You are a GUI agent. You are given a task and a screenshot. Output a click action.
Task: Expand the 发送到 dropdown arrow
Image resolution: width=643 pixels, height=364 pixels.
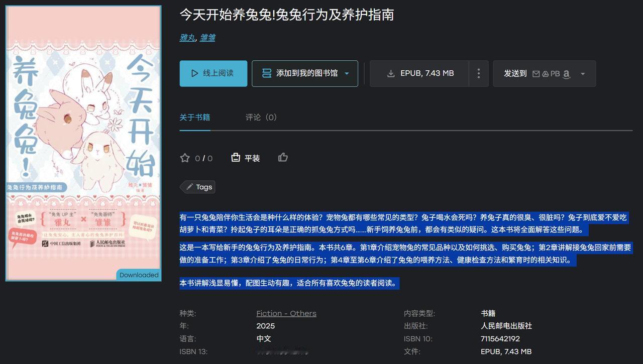pyautogui.click(x=583, y=73)
